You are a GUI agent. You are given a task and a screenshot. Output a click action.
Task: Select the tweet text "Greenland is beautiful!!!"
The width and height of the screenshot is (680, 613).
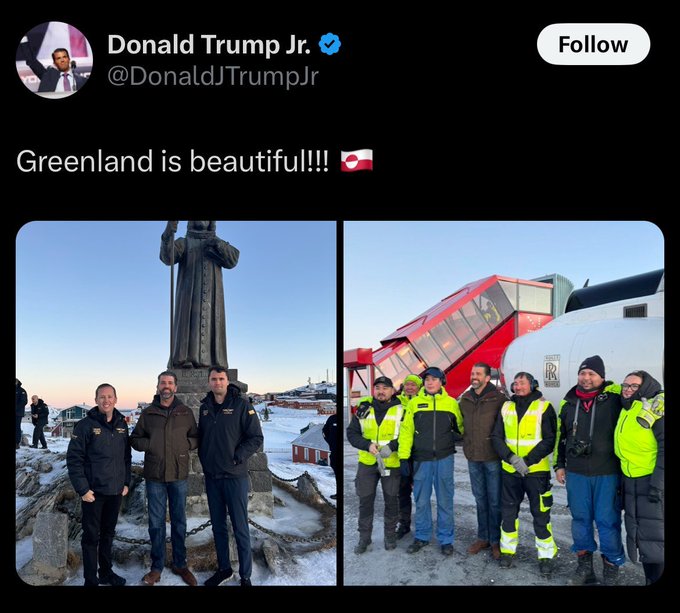pos(172,161)
